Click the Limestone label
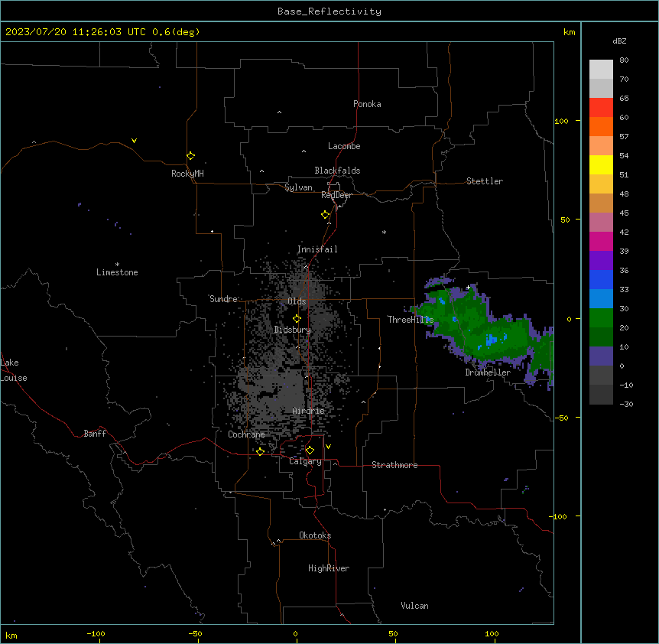Image resolution: width=659 pixels, height=644 pixels. click(117, 272)
